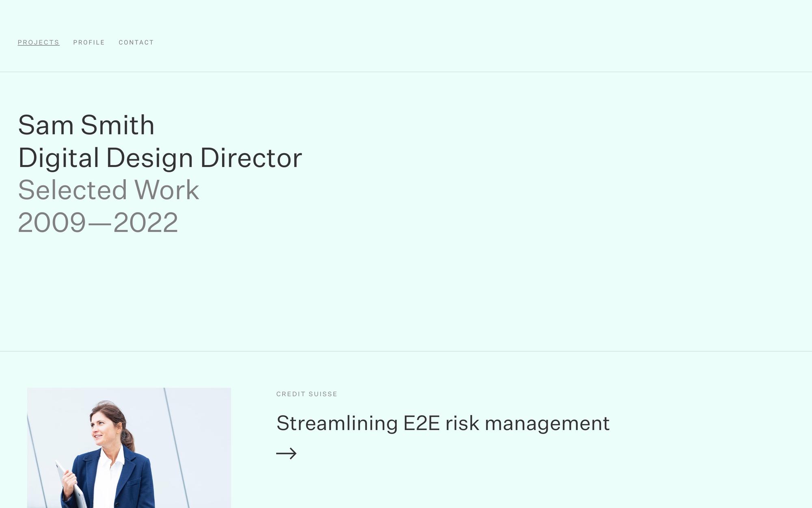Screen dimensions: 812x508
Task: Open the Streamlining E2E risk management project
Action: [443, 423]
